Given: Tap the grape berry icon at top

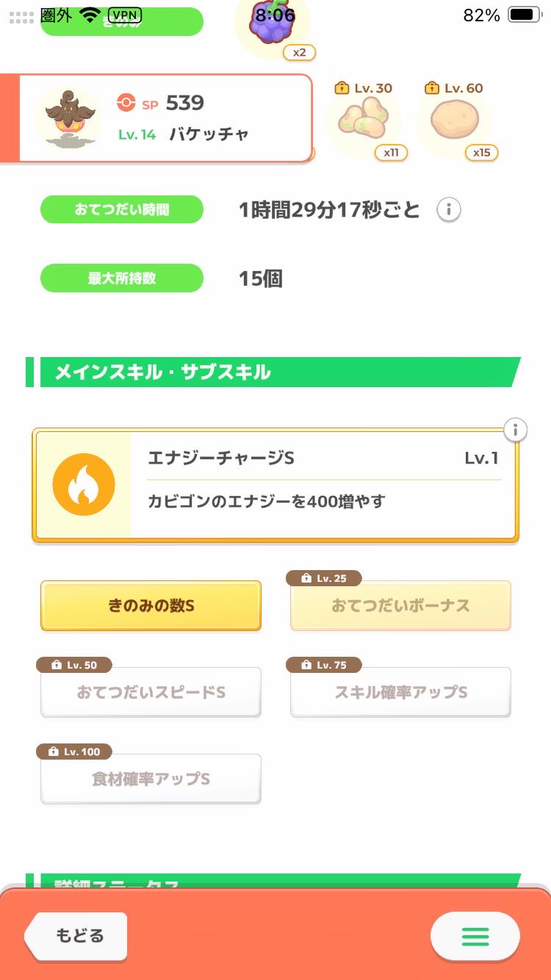Looking at the screenshot, I should coord(271,24).
